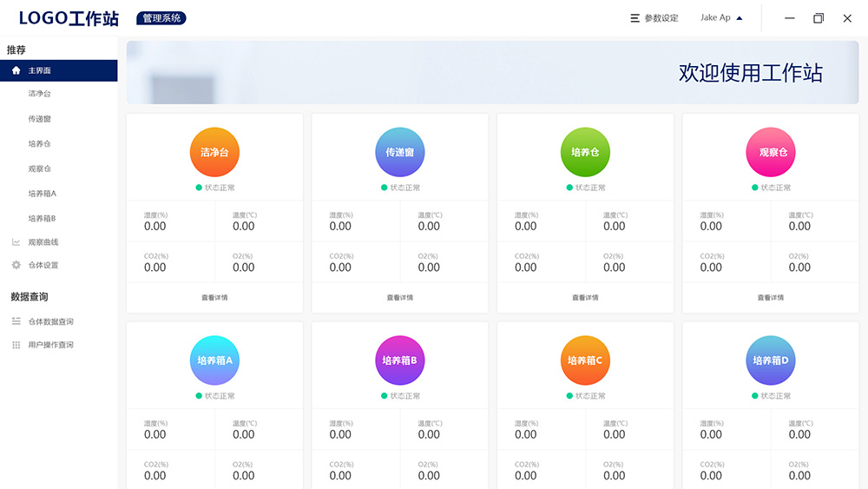This screenshot has width=868, height=489.
Task: Open 观察曲线 in the sidebar
Action: pos(43,242)
